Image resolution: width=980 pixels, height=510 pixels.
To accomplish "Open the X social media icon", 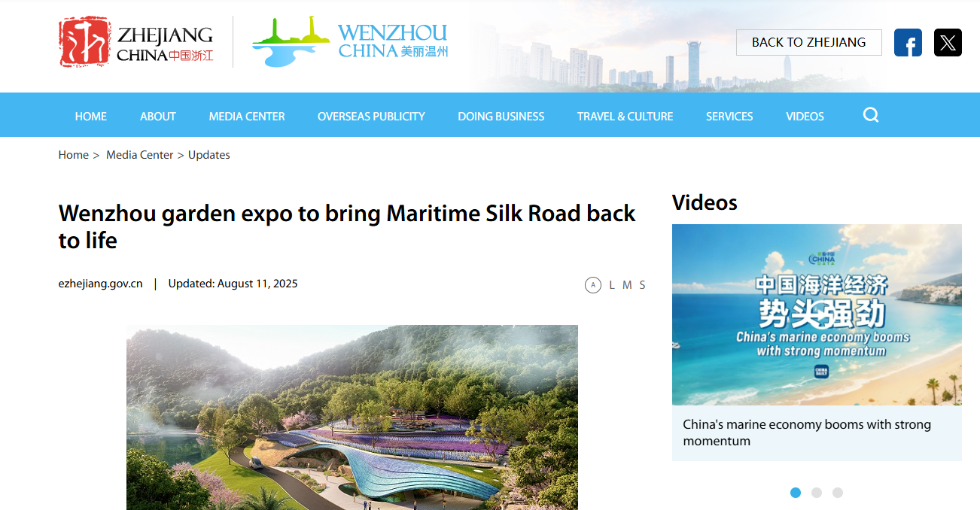I will (x=948, y=43).
